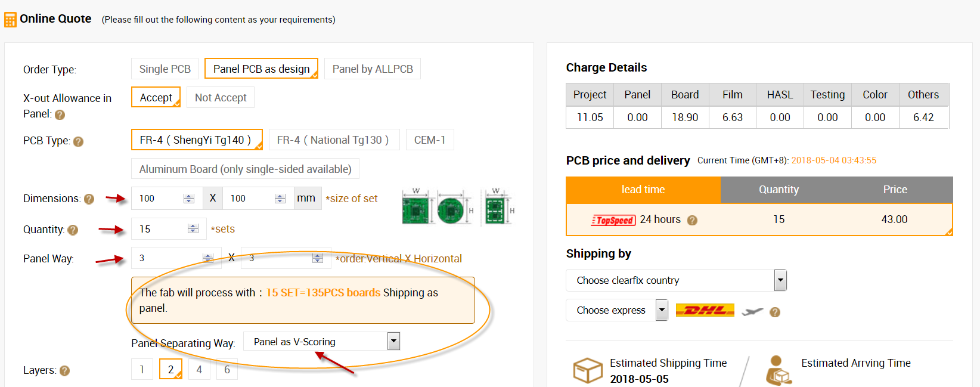
Task: Choose Panel by ALLPCB option
Action: [x=373, y=69]
